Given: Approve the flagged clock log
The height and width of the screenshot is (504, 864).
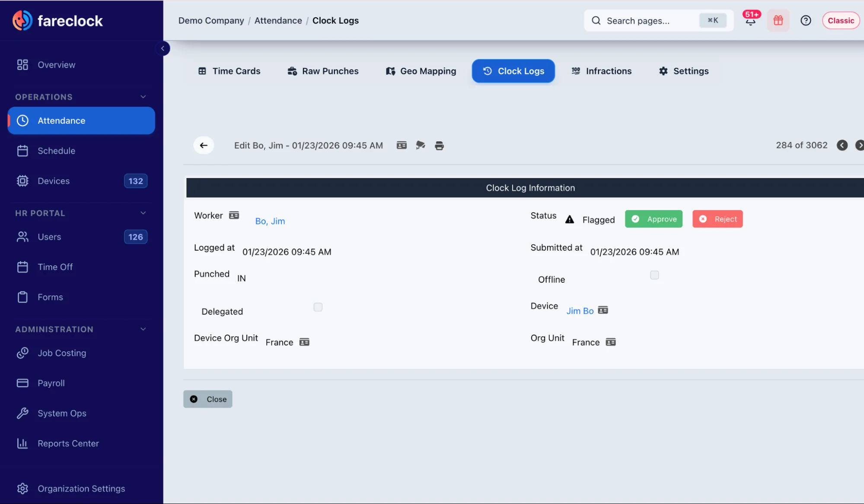Looking at the screenshot, I should coord(654,219).
